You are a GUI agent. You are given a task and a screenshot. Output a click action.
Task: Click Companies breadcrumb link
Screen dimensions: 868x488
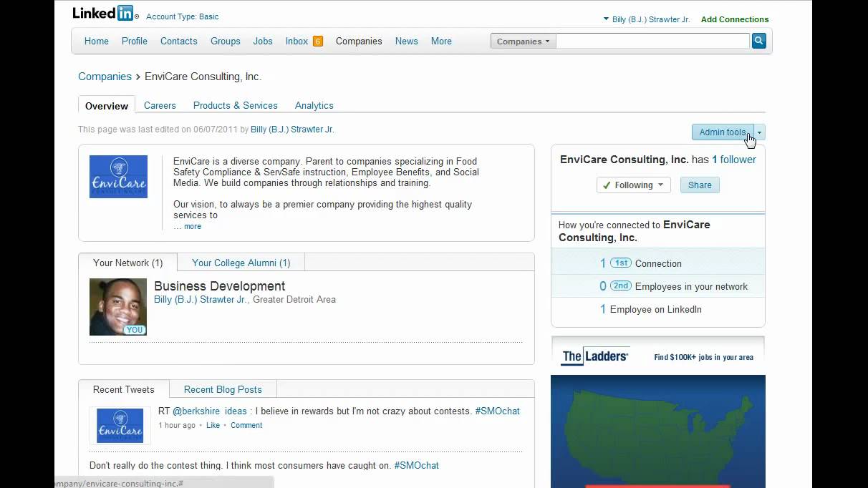tap(105, 77)
